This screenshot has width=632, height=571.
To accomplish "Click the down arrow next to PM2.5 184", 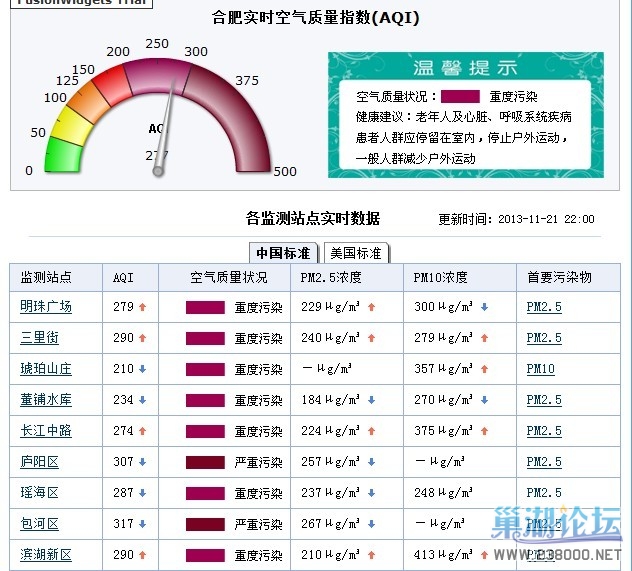I will 372,400.
